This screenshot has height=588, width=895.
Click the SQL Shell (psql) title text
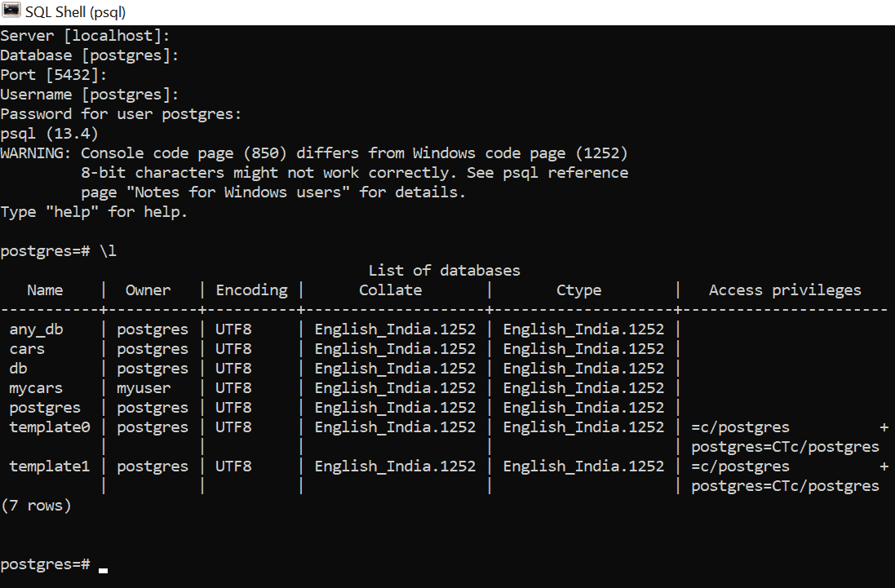click(73, 11)
